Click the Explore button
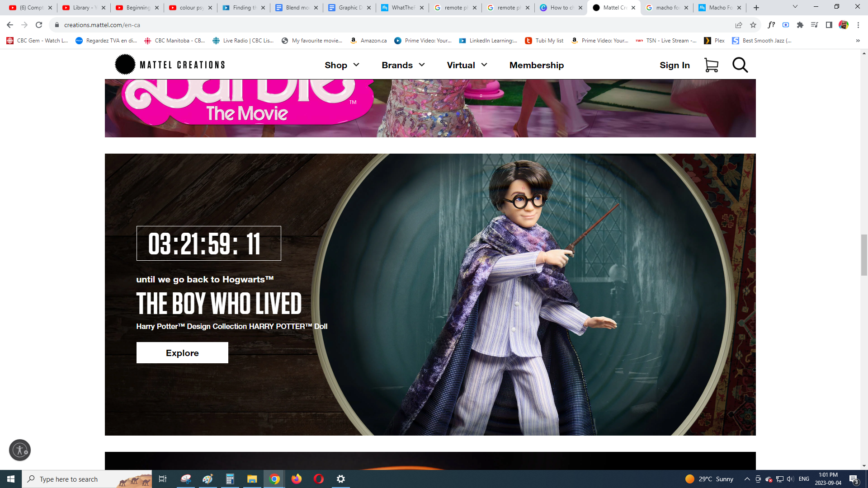Screen dimensions: 868x488 coord(182,352)
